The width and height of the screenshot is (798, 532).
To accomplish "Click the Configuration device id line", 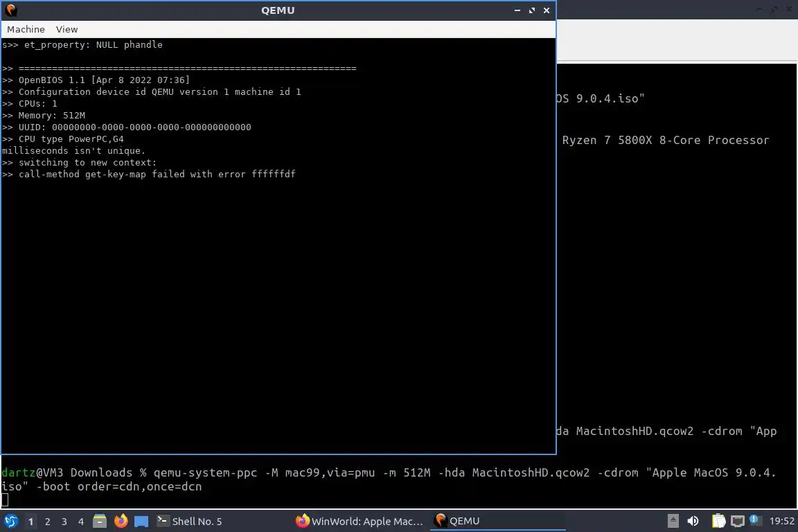I will 151,91.
